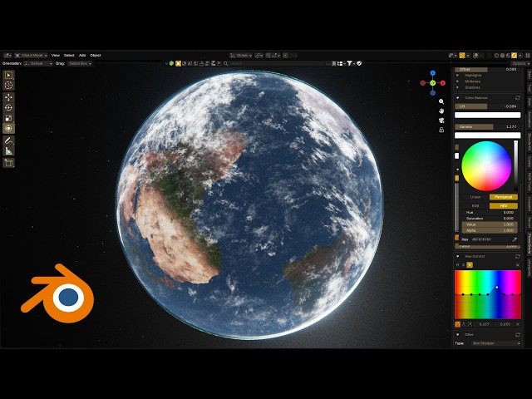Click the Hue value field
Viewport: 532px width, 399px height.
pos(490,213)
